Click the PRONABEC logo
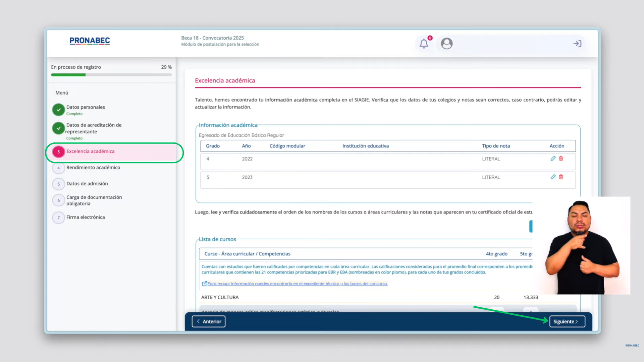The width and height of the screenshot is (644, 362). pos(90,41)
